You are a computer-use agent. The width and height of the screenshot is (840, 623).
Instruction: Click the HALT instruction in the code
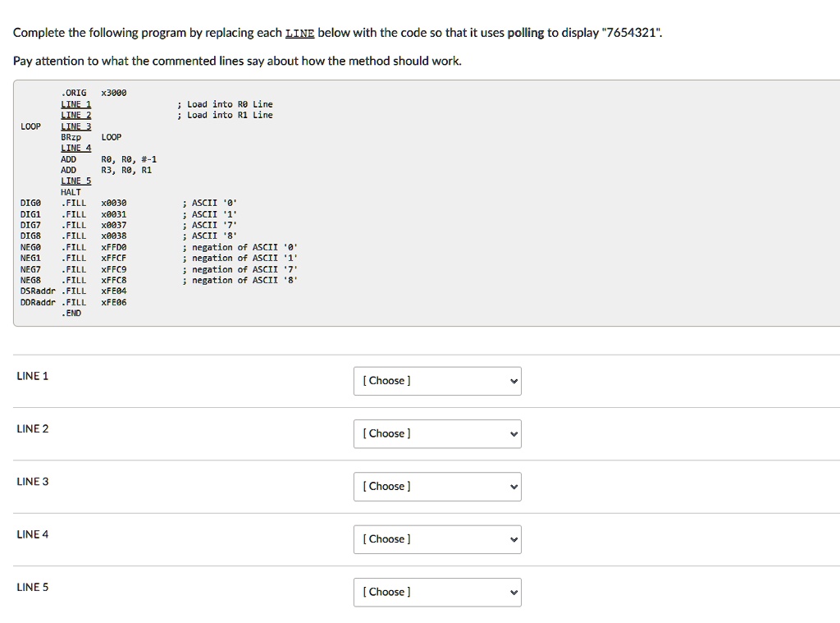(71, 191)
